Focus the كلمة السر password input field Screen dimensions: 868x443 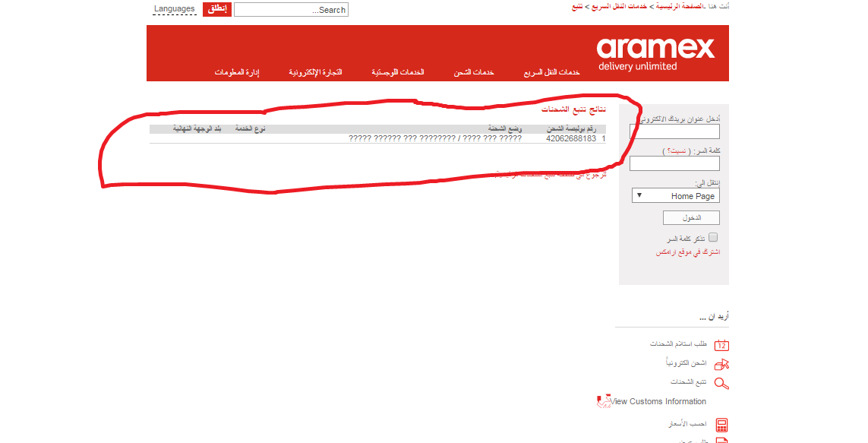(x=675, y=163)
